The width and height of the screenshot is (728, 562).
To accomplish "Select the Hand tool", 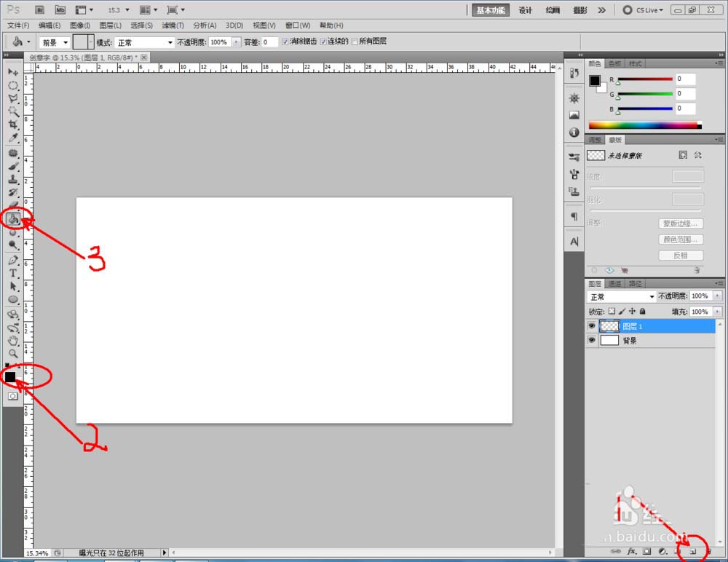I will click(13, 341).
